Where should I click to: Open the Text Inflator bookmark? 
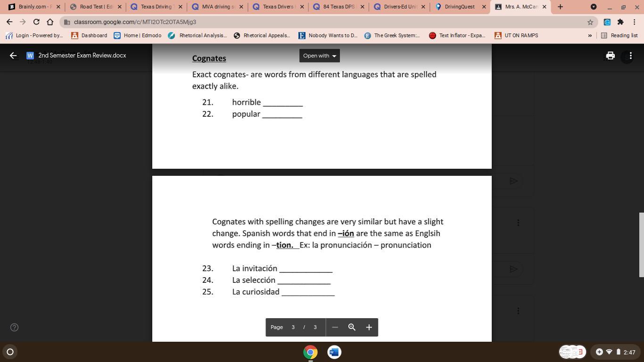457,35
